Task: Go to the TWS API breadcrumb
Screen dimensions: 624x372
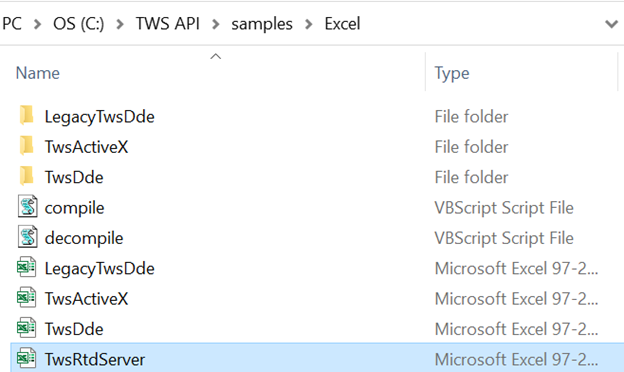Action: tap(168, 23)
